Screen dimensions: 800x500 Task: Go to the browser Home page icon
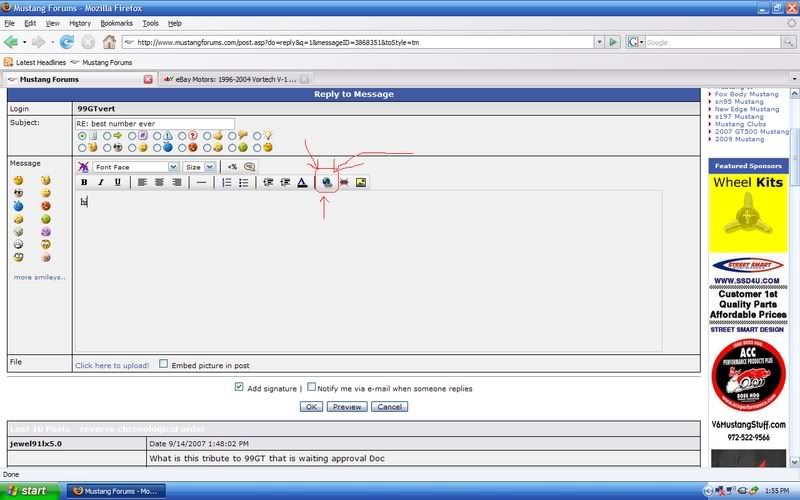click(x=109, y=42)
